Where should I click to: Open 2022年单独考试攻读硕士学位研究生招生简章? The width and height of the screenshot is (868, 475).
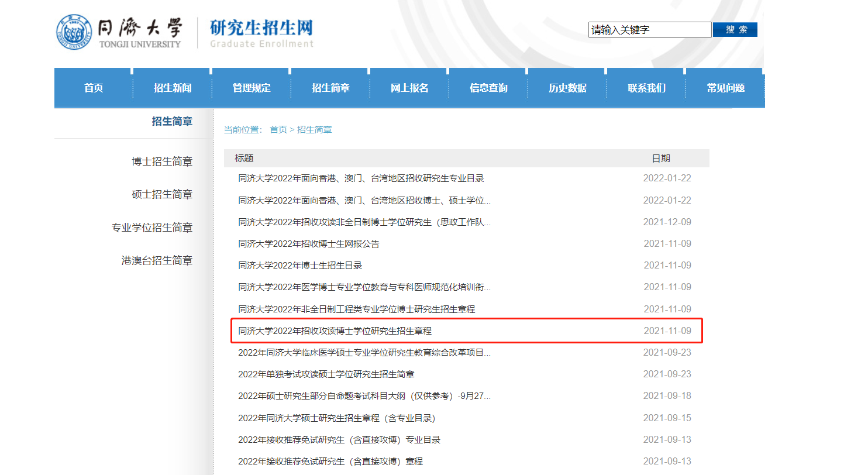point(326,374)
